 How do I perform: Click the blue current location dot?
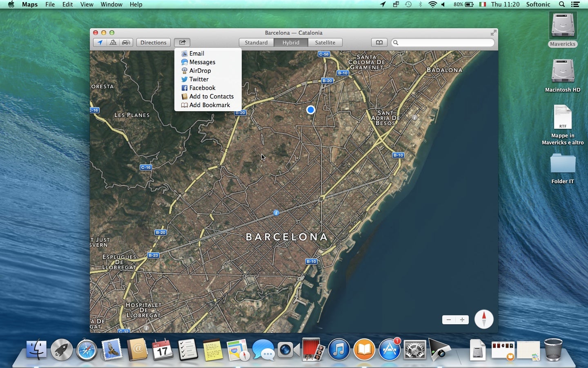click(311, 110)
